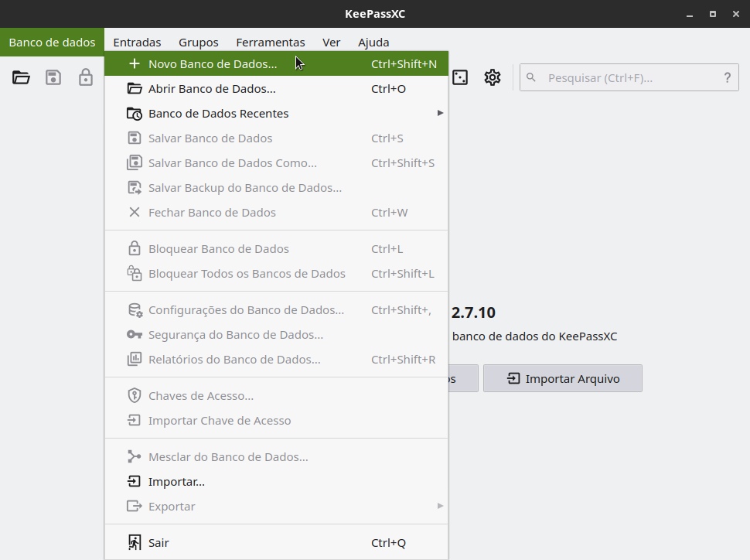This screenshot has width=750, height=560.
Task: Click the open database folder toolbar icon
Action: click(21, 77)
